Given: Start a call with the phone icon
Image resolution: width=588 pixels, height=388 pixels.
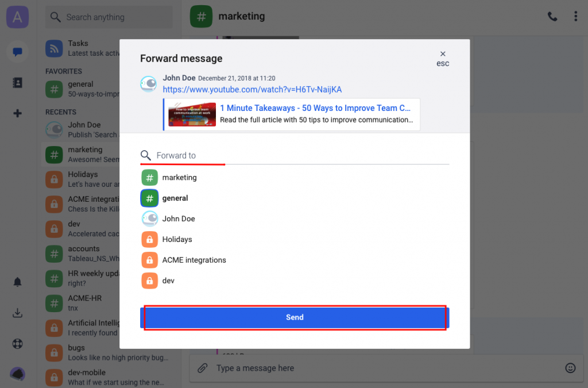Looking at the screenshot, I should click(x=552, y=16).
